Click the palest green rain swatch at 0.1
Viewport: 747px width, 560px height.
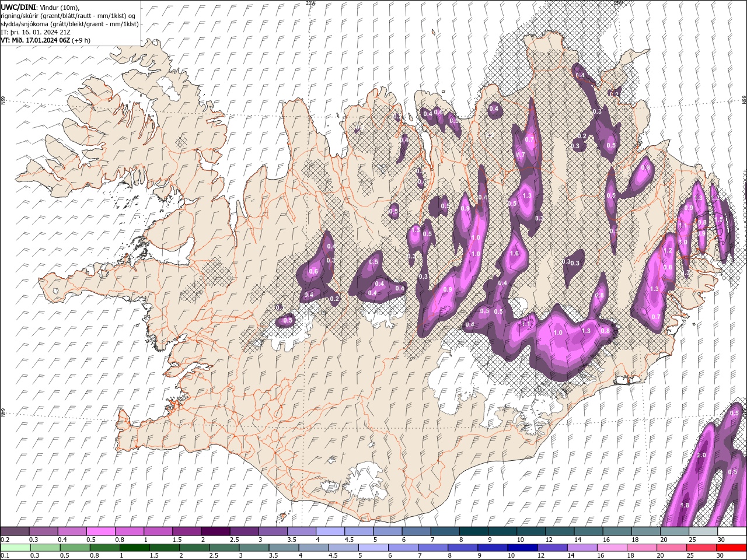coord(16,548)
